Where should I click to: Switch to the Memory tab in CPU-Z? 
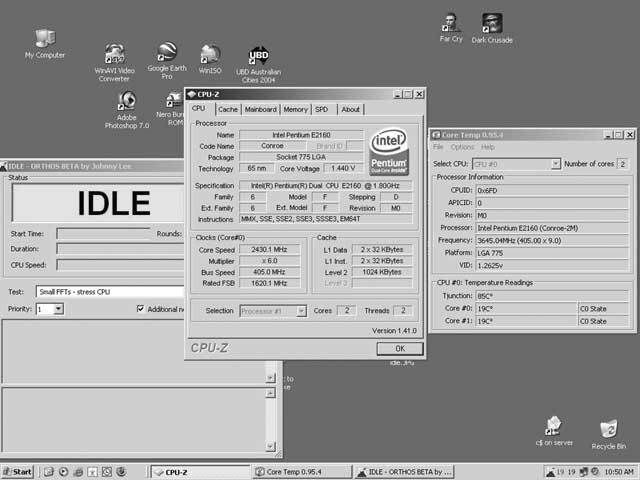[296, 109]
